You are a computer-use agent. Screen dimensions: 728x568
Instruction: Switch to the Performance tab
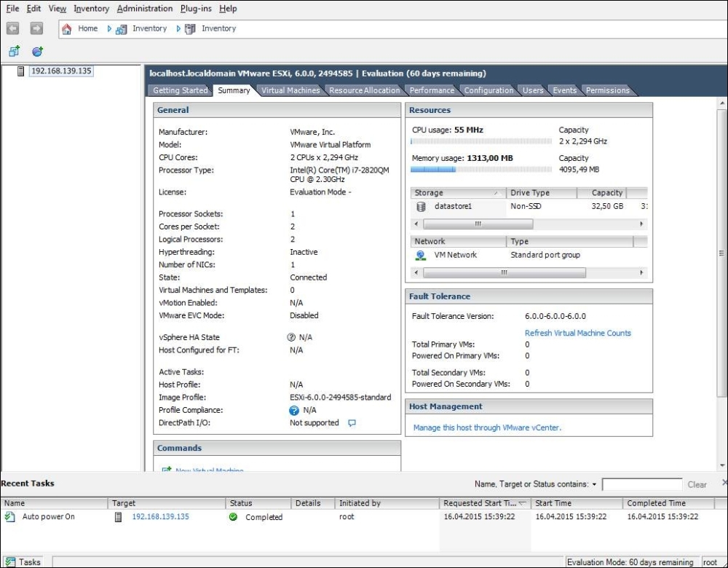pyautogui.click(x=432, y=90)
